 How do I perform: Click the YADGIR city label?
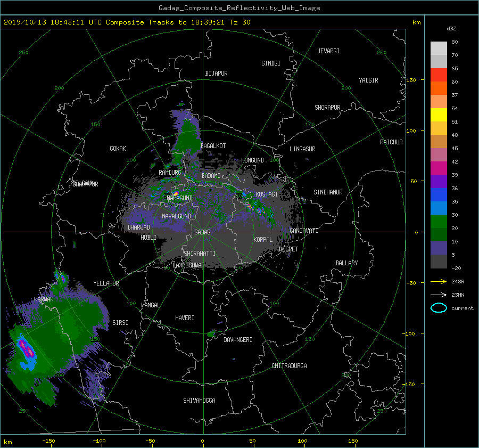click(x=368, y=80)
